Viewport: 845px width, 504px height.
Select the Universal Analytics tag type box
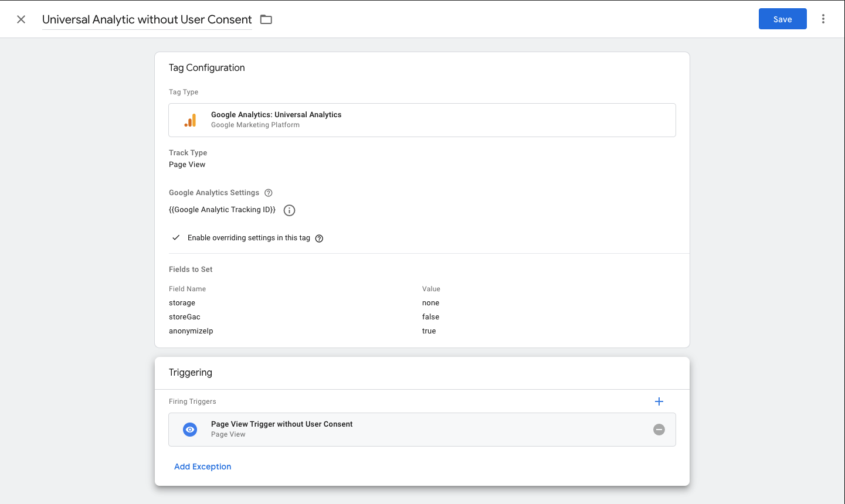[422, 120]
